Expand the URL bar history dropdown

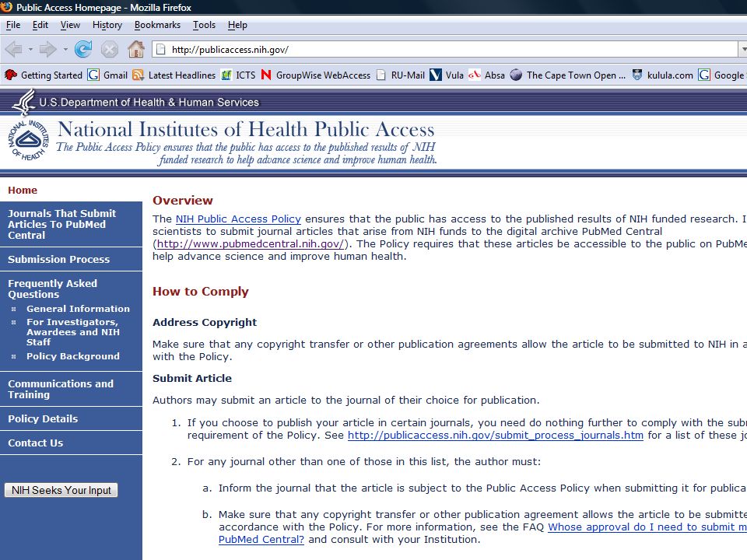coord(742,49)
